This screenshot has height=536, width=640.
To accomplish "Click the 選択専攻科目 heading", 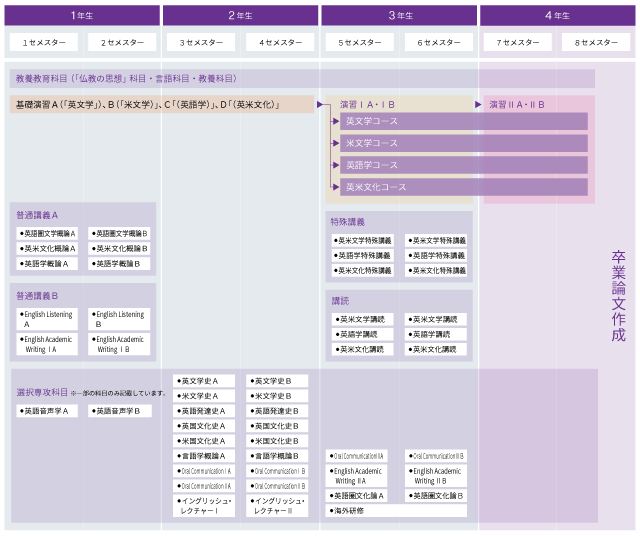I will (x=42, y=392).
